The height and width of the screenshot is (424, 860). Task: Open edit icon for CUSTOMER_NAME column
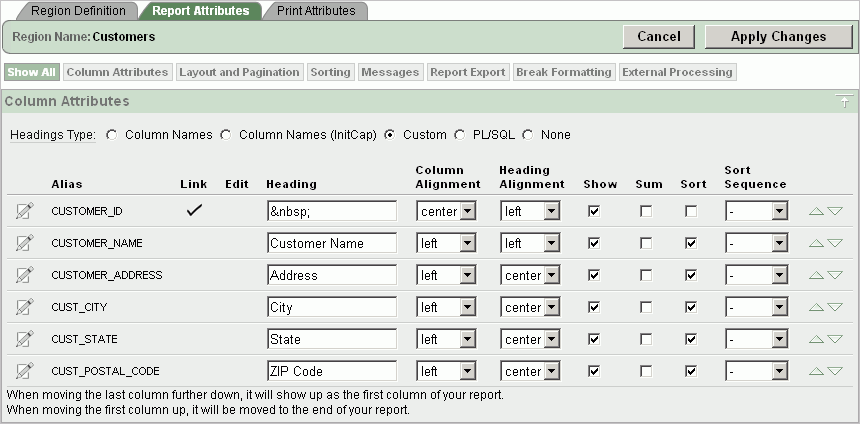point(25,243)
